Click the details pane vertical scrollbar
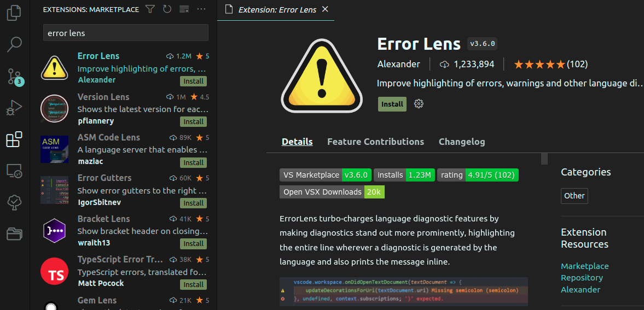The width and height of the screenshot is (644, 310). pos(544,159)
